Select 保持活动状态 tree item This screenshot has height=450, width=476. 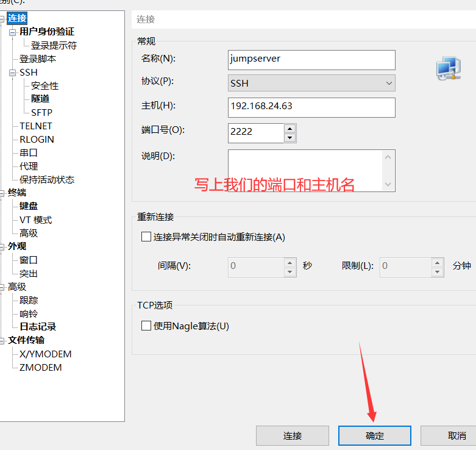click(47, 179)
